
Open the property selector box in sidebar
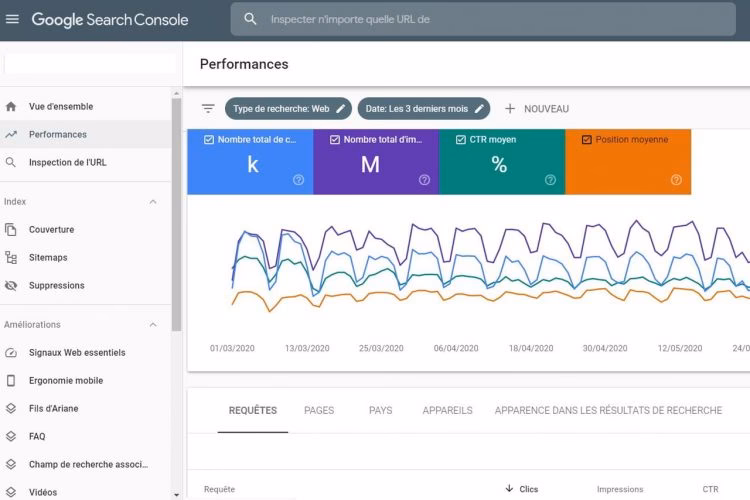click(x=90, y=64)
